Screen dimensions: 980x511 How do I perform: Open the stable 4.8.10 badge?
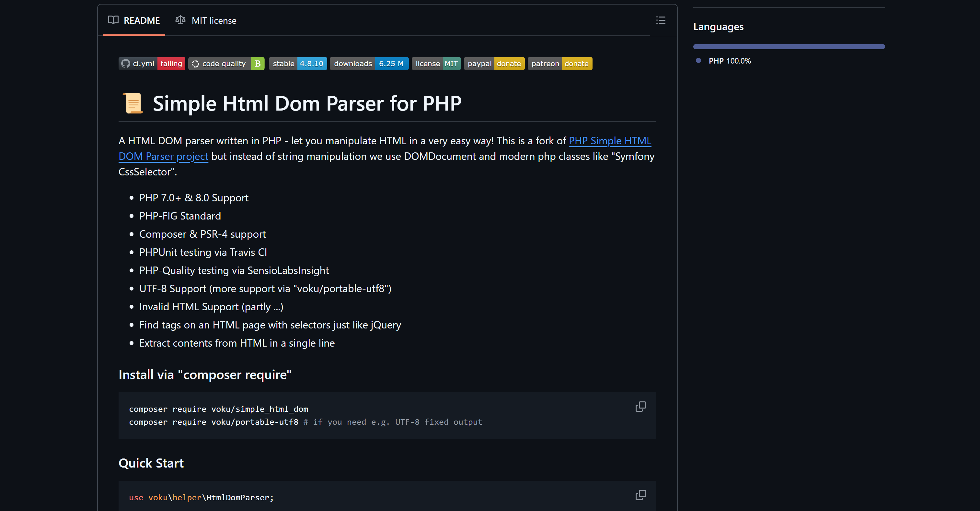(x=298, y=64)
